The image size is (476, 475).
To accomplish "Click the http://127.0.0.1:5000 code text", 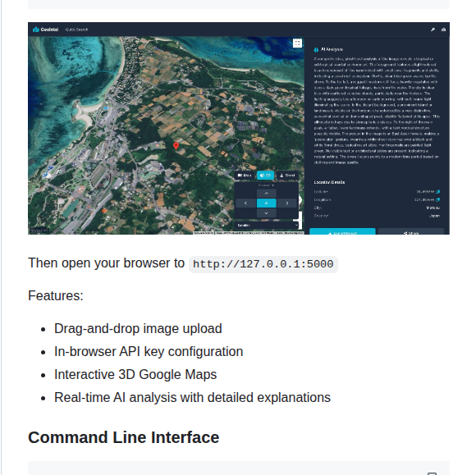I will (x=263, y=264).
